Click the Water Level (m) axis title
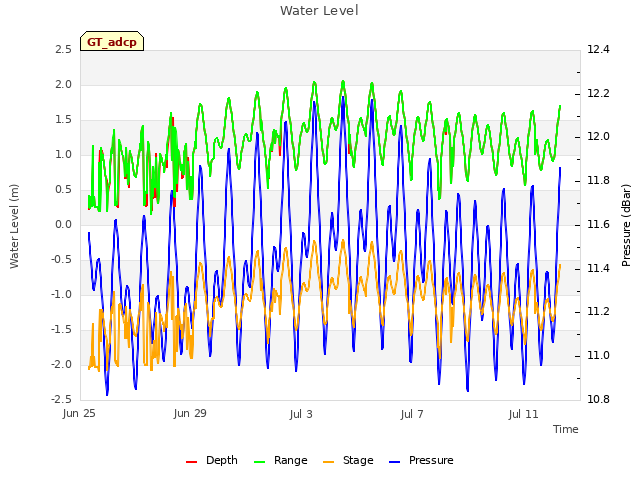 click(14, 226)
